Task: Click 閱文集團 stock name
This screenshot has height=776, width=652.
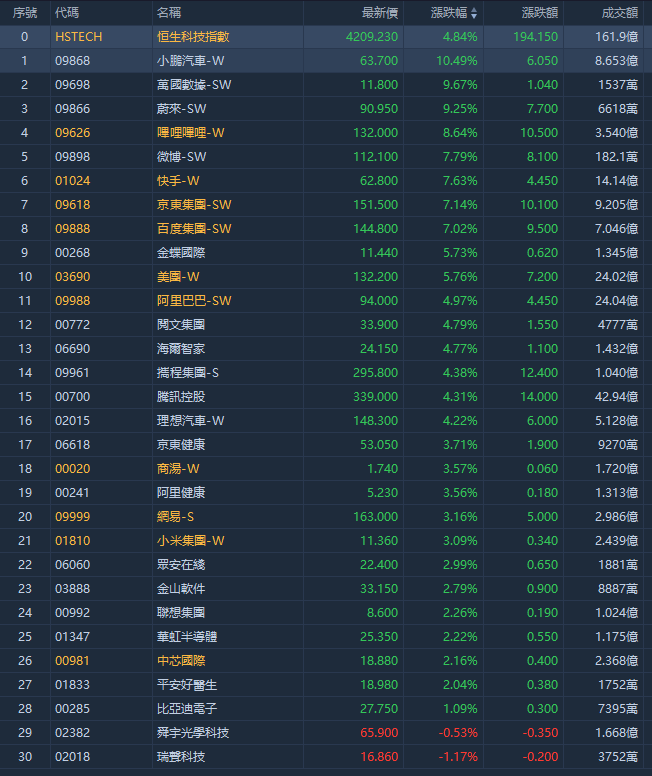Action: coord(181,325)
